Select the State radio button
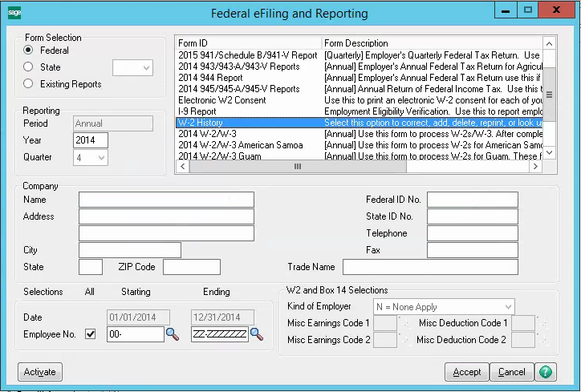Viewport: 581px width, 392px height. pyautogui.click(x=29, y=67)
